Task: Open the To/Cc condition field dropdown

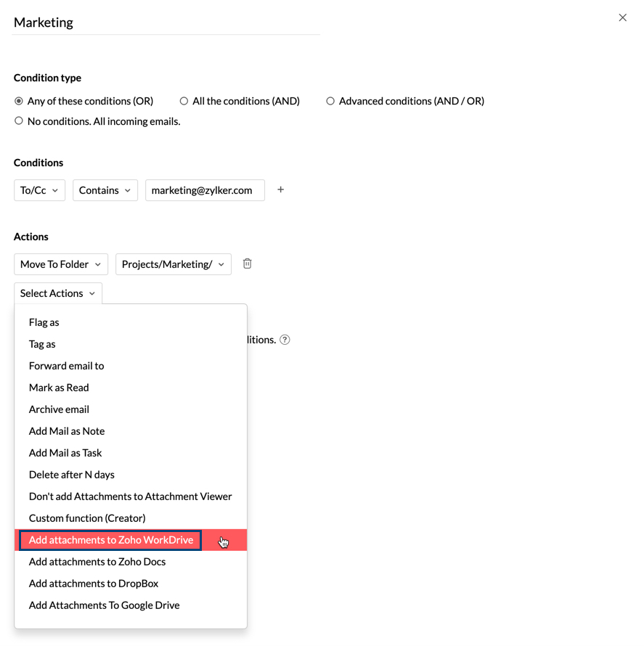Action: (39, 190)
